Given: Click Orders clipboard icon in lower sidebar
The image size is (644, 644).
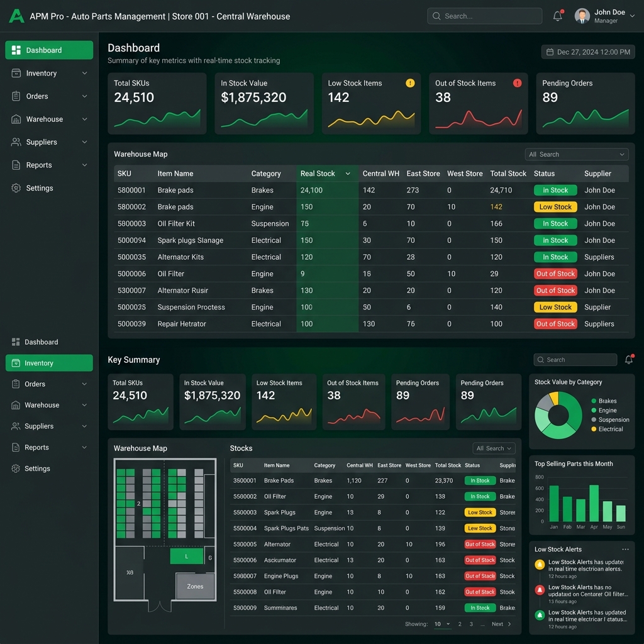Looking at the screenshot, I should pos(16,384).
